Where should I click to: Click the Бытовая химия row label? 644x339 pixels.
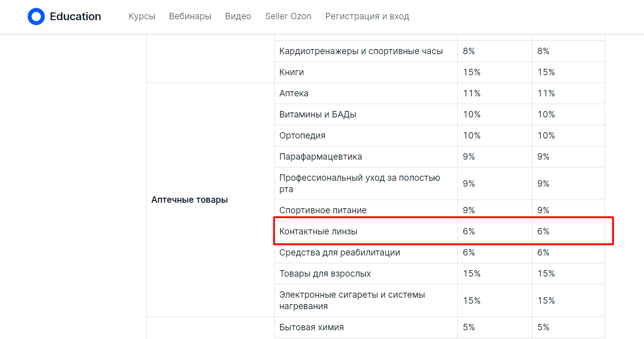coord(311,328)
